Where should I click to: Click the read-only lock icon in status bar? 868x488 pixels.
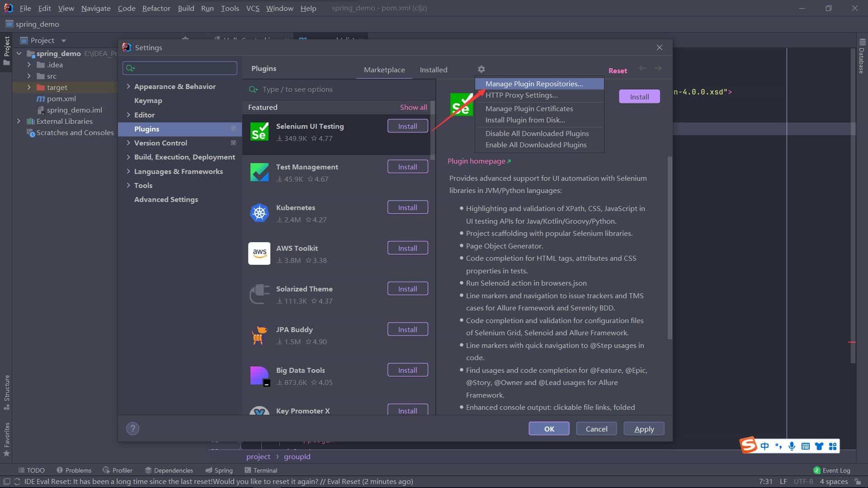tap(858, 482)
